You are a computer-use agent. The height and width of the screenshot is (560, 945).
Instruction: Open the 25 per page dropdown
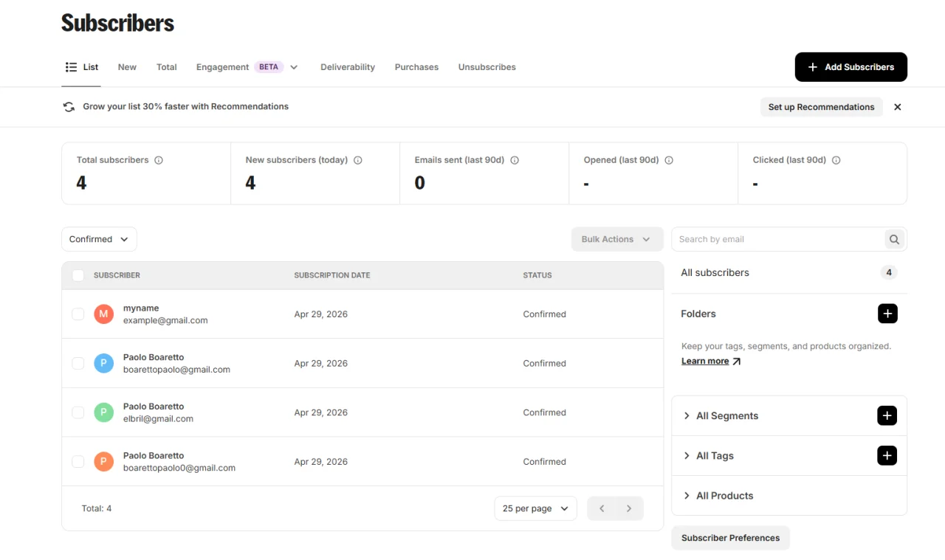(x=535, y=508)
